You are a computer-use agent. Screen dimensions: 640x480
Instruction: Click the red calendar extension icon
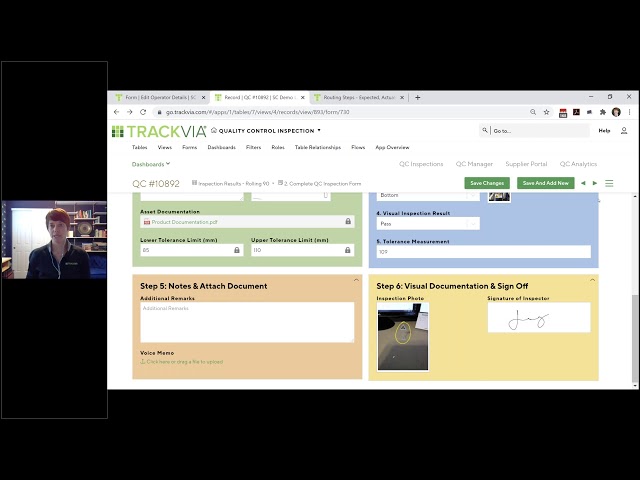click(563, 113)
